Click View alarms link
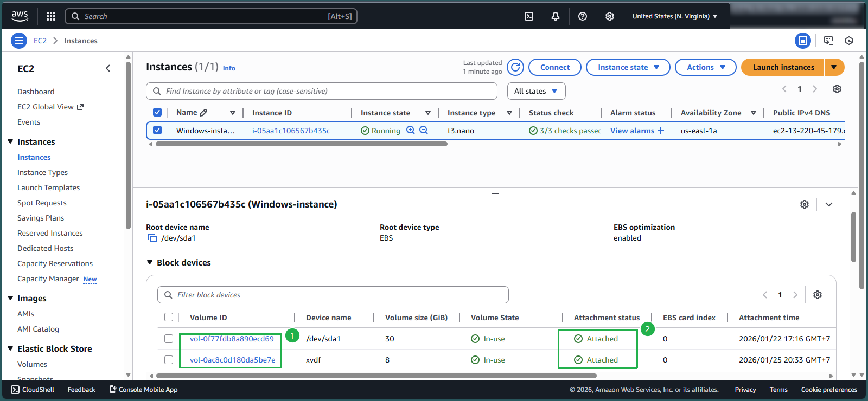The image size is (868, 401). pos(632,131)
